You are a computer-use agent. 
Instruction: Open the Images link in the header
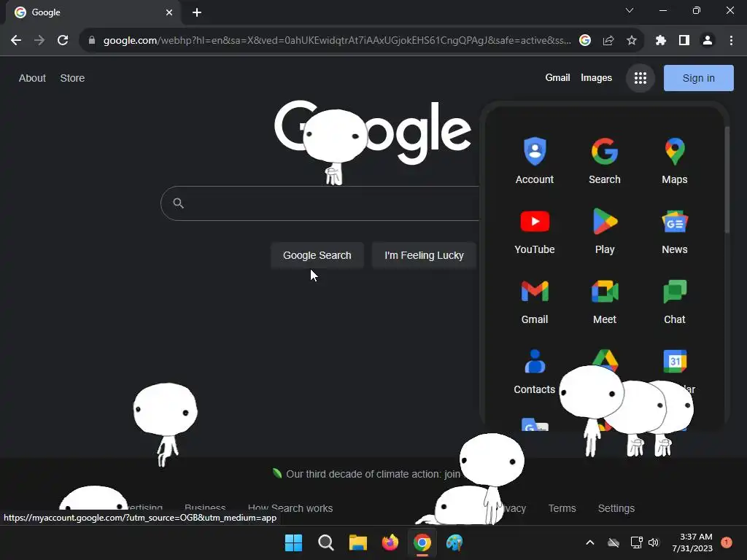[596, 77]
